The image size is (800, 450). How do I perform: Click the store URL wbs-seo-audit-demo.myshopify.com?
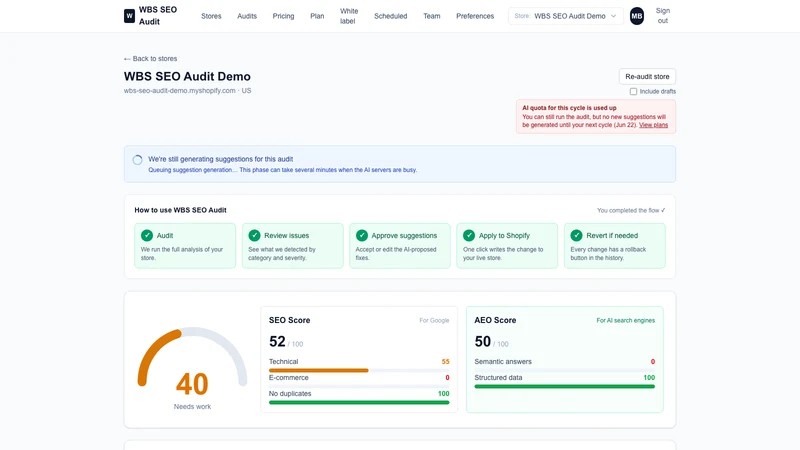coord(180,91)
